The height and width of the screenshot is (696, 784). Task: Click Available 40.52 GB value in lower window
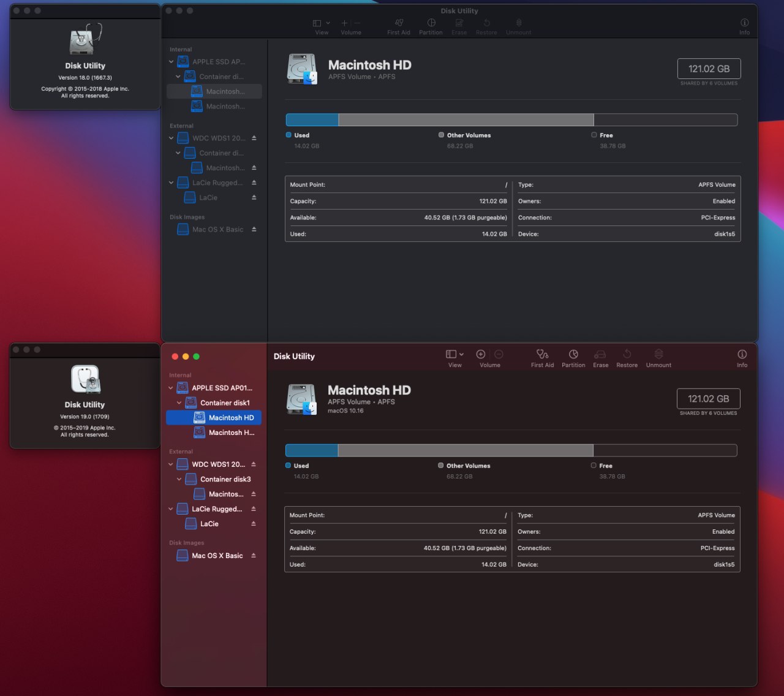coord(465,548)
